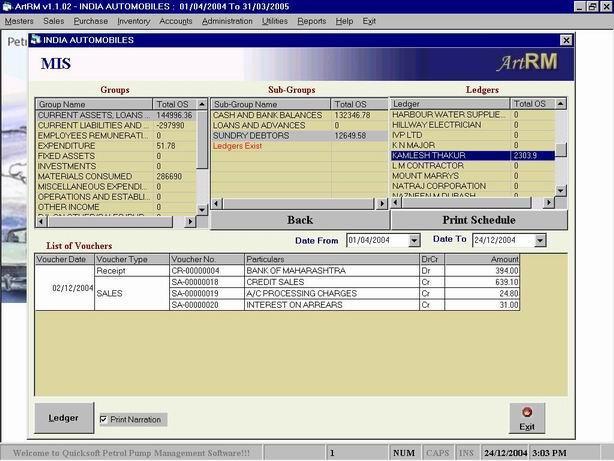Select MOUNT MARRYS ledger row

tap(473, 176)
